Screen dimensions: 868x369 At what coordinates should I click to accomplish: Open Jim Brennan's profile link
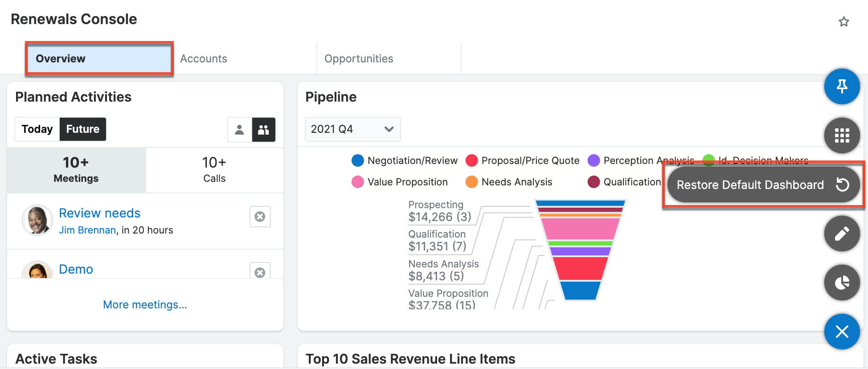tap(87, 230)
